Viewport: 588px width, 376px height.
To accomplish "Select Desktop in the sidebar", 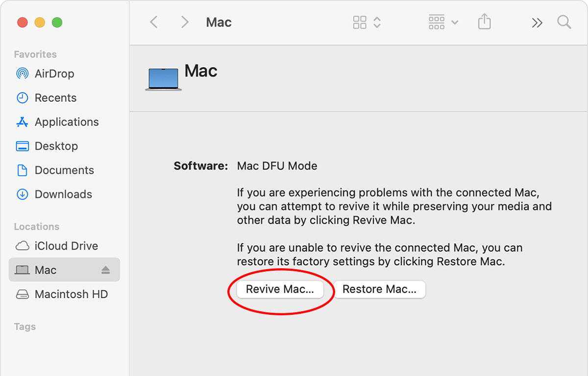I will (x=56, y=146).
